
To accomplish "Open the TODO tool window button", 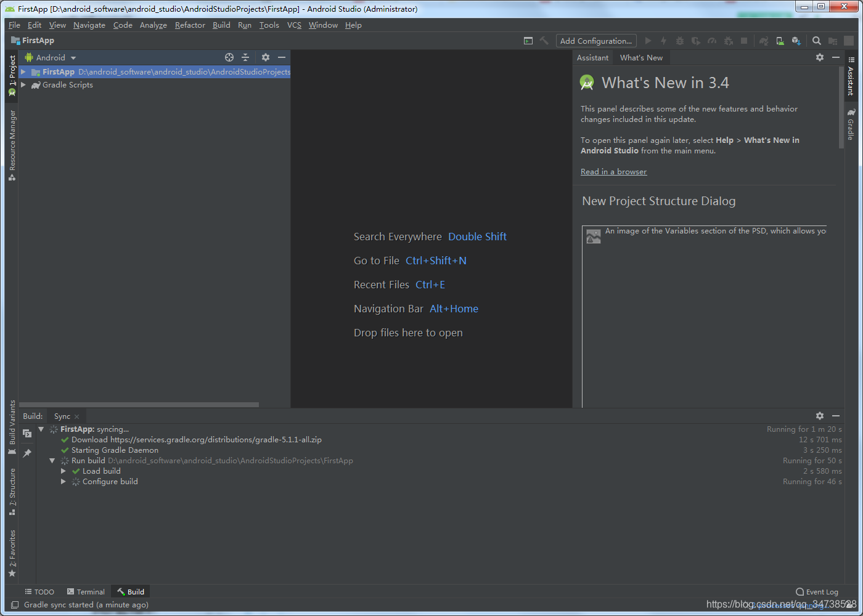I will point(39,592).
